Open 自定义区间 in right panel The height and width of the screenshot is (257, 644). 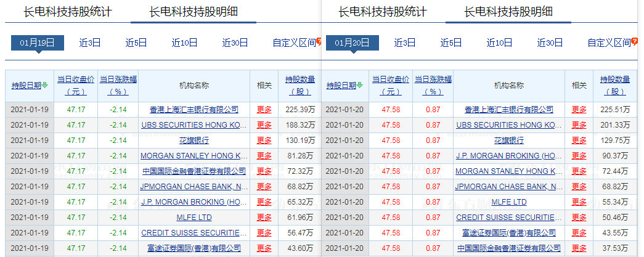[x=609, y=43]
